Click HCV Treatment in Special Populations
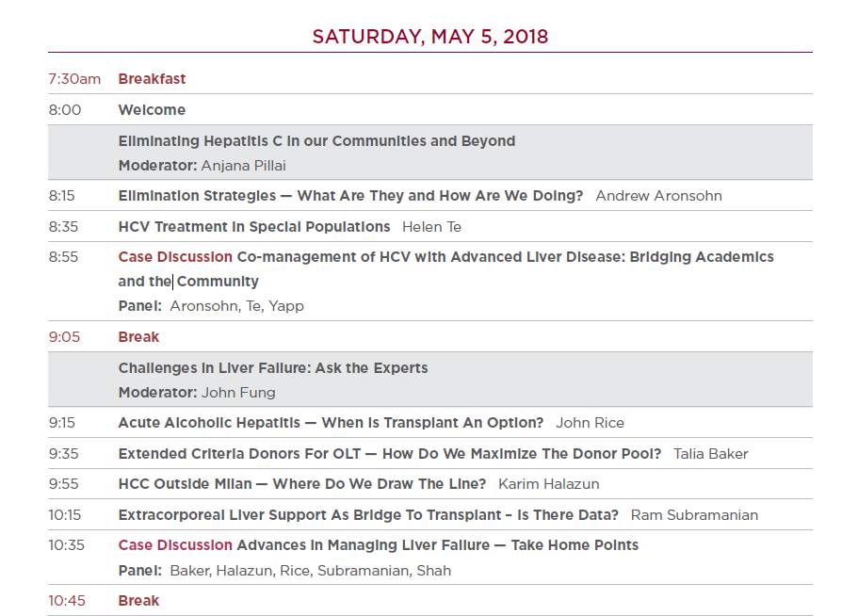Viewport: 858px width, 616px height. [254, 227]
